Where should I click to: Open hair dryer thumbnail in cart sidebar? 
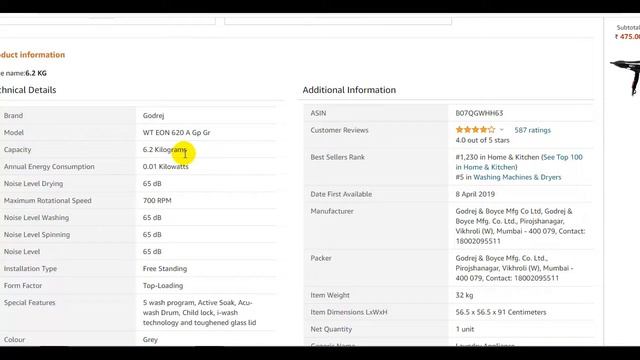pyautogui.click(x=625, y=77)
